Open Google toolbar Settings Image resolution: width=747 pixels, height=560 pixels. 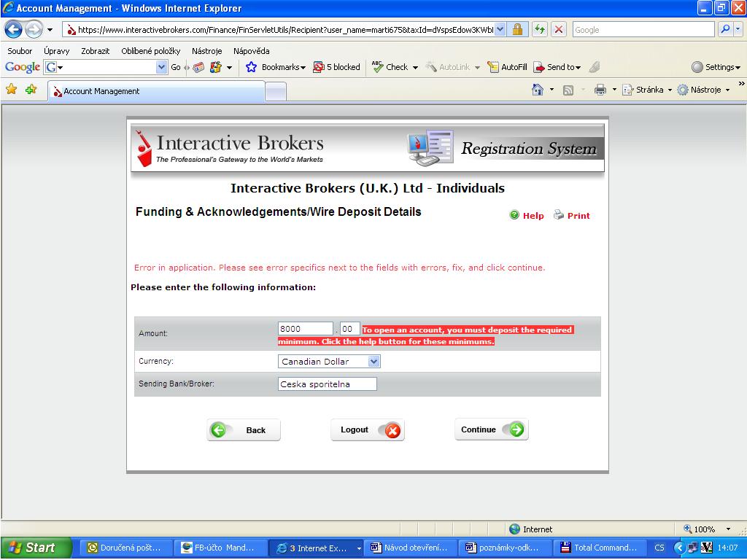716,67
